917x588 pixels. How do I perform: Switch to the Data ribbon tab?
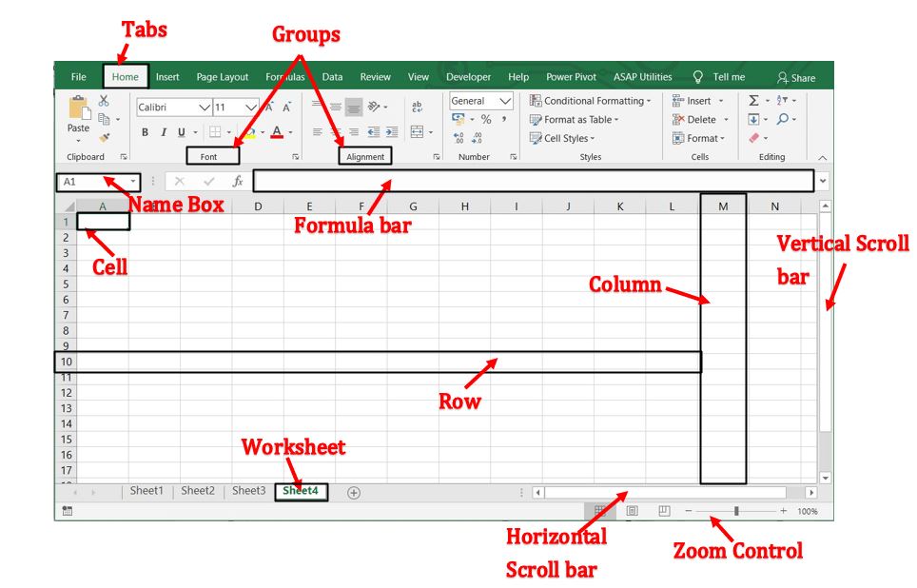click(332, 77)
